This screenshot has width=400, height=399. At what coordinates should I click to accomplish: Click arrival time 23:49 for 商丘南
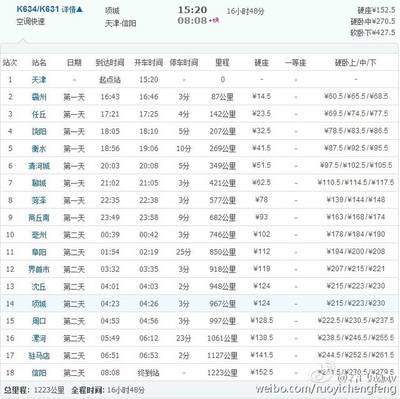110,218
